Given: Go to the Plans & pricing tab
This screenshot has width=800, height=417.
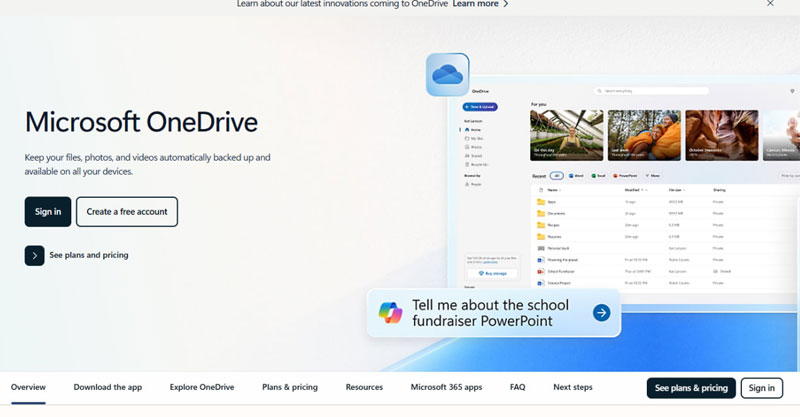Looking at the screenshot, I should point(290,387).
